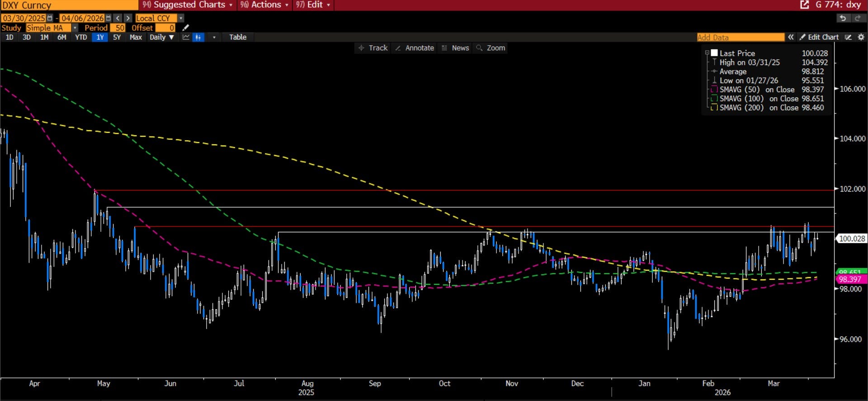Select the candlestick chart type icon
The width and height of the screenshot is (868, 401).
click(198, 37)
